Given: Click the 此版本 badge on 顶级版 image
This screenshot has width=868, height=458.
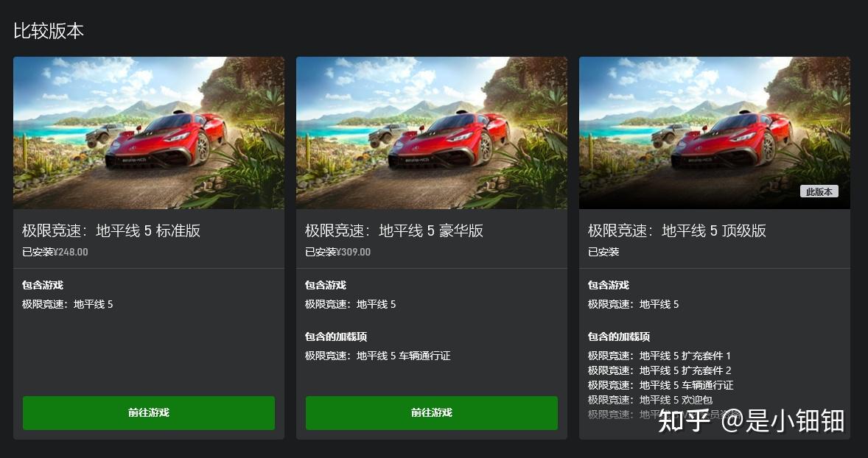Looking at the screenshot, I should pos(819,192).
